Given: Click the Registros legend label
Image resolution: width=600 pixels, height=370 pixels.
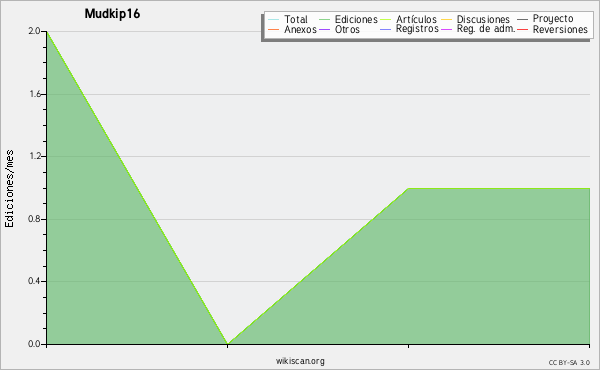Looking at the screenshot, I should coord(417,29).
